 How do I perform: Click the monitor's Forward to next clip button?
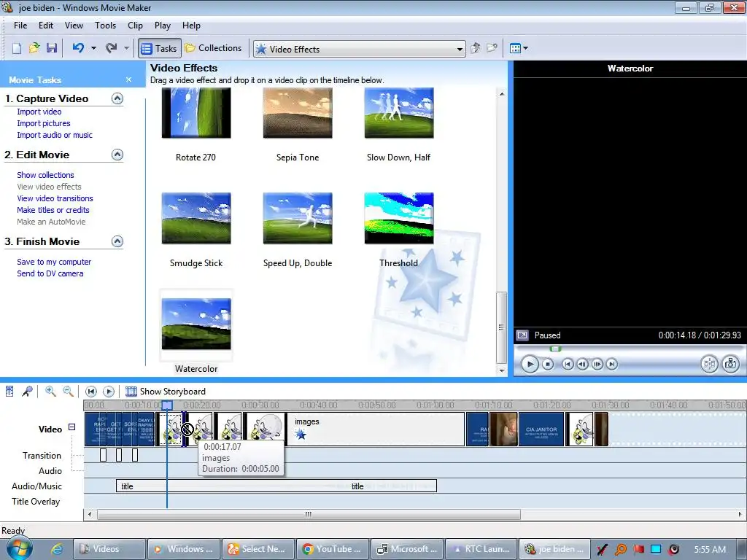612,365
